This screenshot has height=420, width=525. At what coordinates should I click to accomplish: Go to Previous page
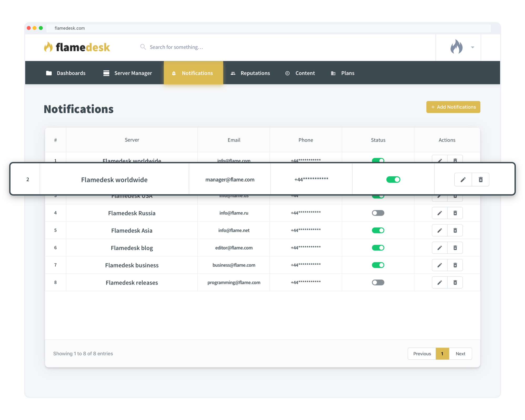point(422,354)
